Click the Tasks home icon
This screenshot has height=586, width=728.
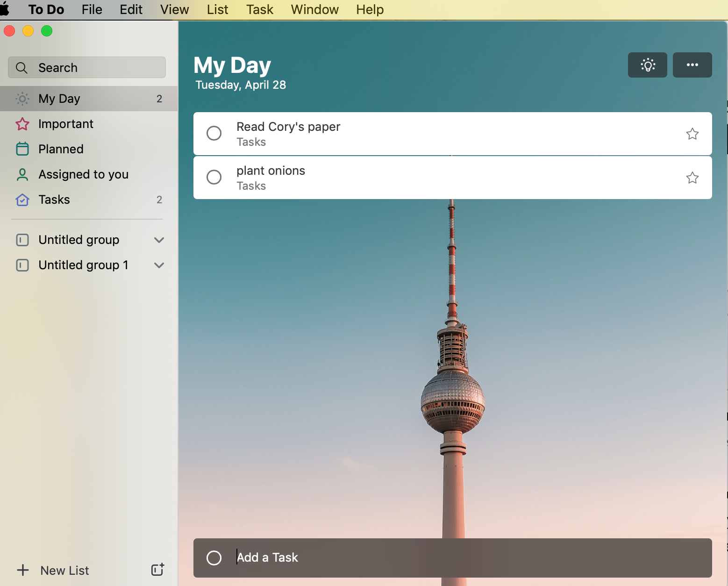tap(22, 200)
